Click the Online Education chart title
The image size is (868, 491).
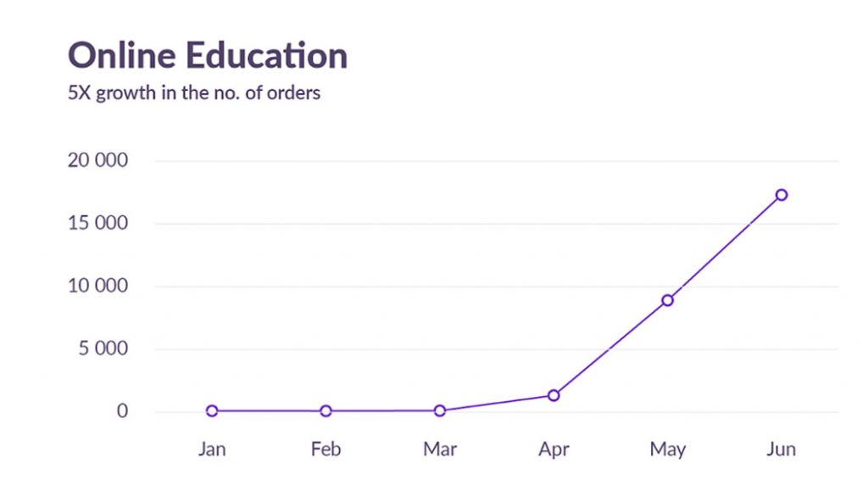tap(208, 56)
